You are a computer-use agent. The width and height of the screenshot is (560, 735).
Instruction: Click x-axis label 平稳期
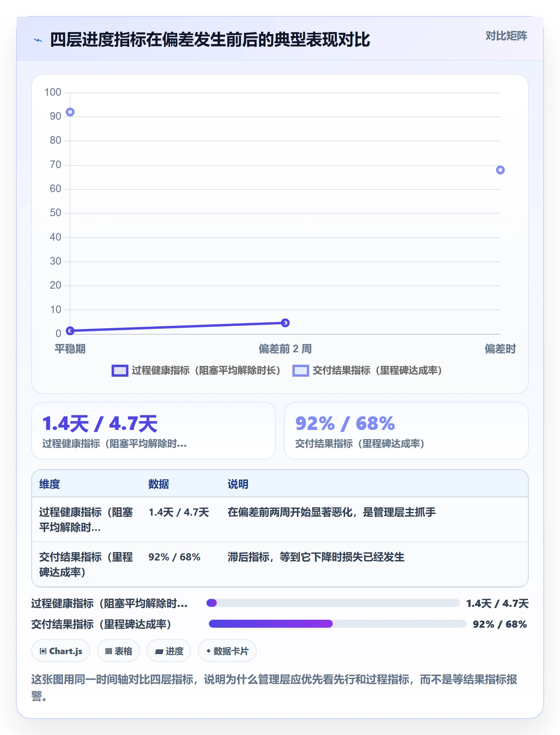(70, 349)
